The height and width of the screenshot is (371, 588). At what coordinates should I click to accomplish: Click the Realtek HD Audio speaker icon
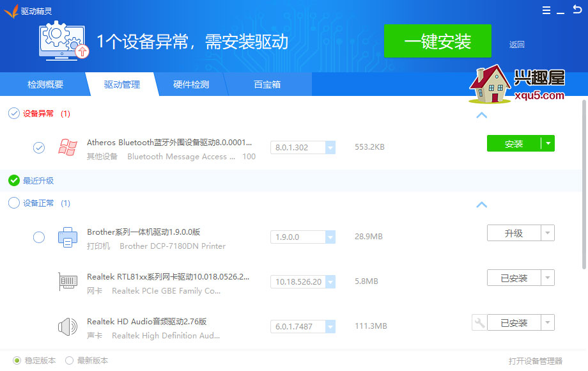(x=68, y=326)
